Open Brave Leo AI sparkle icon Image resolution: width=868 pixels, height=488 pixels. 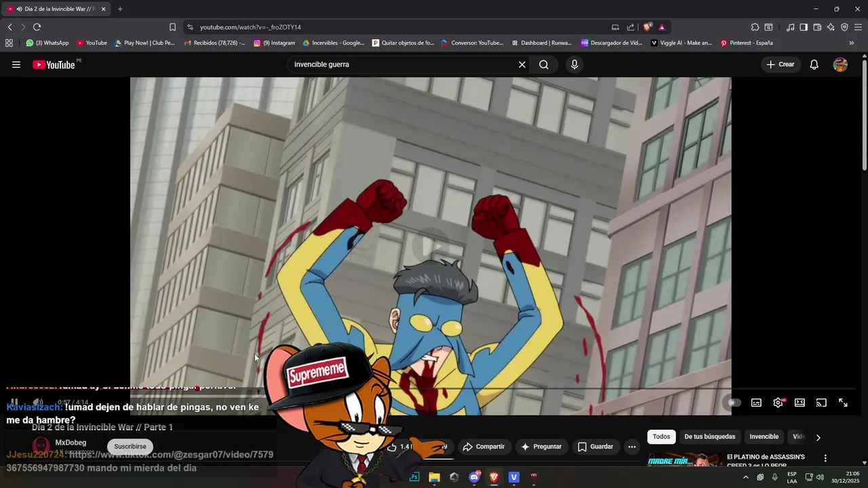point(831,27)
